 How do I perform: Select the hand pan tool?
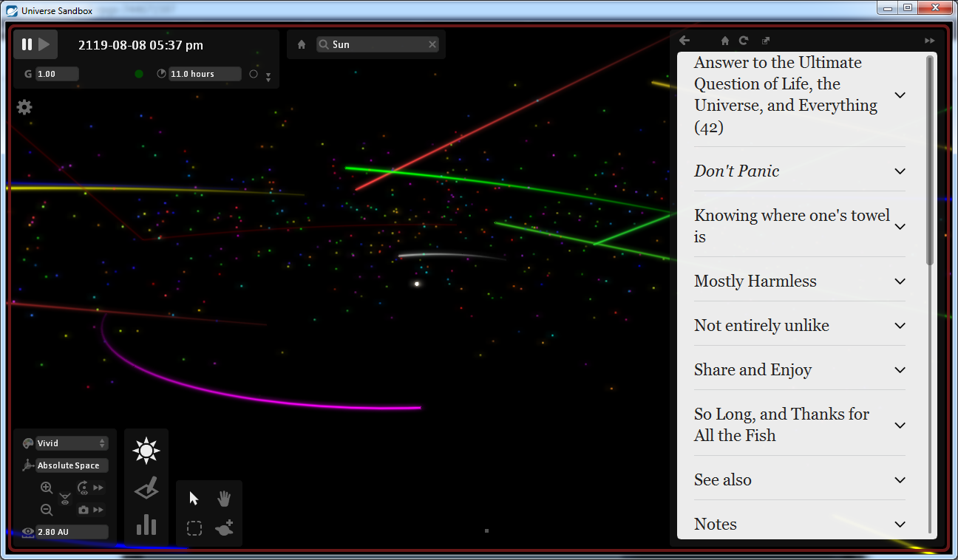point(224,499)
